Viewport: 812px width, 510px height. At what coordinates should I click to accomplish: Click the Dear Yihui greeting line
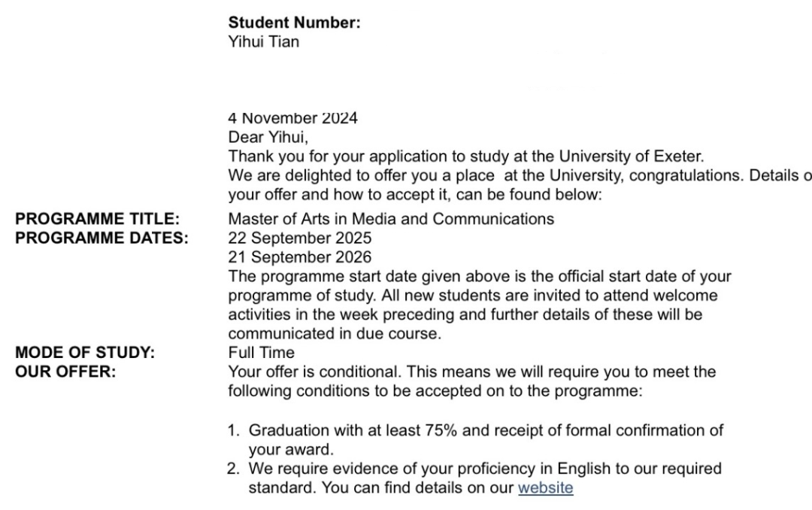pos(268,137)
